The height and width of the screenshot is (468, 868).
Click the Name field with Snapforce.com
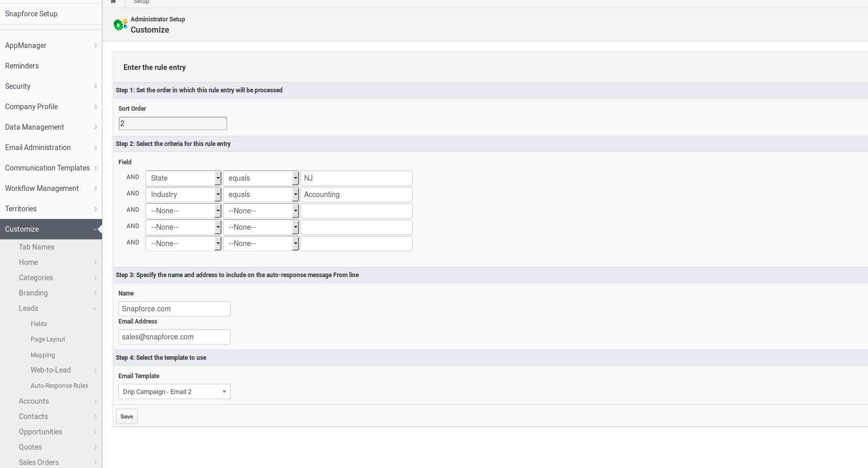175,309
